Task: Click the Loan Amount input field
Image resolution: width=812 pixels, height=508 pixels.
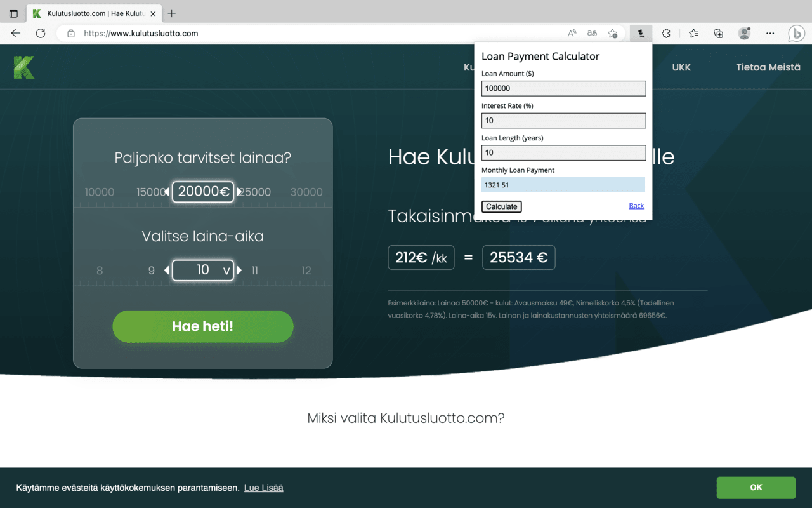Action: click(563, 88)
